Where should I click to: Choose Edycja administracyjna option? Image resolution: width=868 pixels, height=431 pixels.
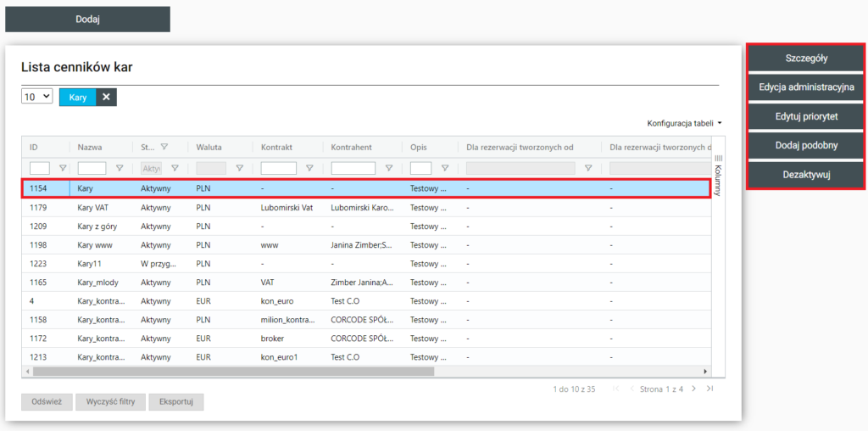(806, 87)
